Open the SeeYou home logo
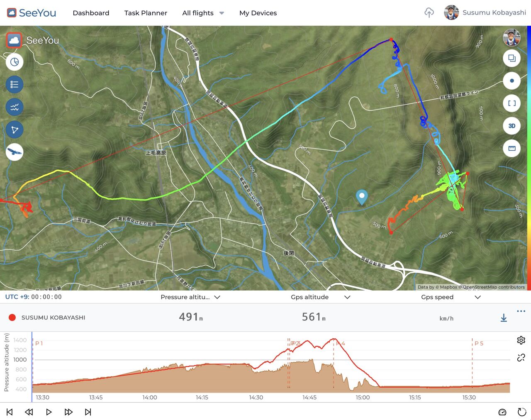The width and height of the screenshot is (531, 420). pyautogui.click(x=32, y=13)
